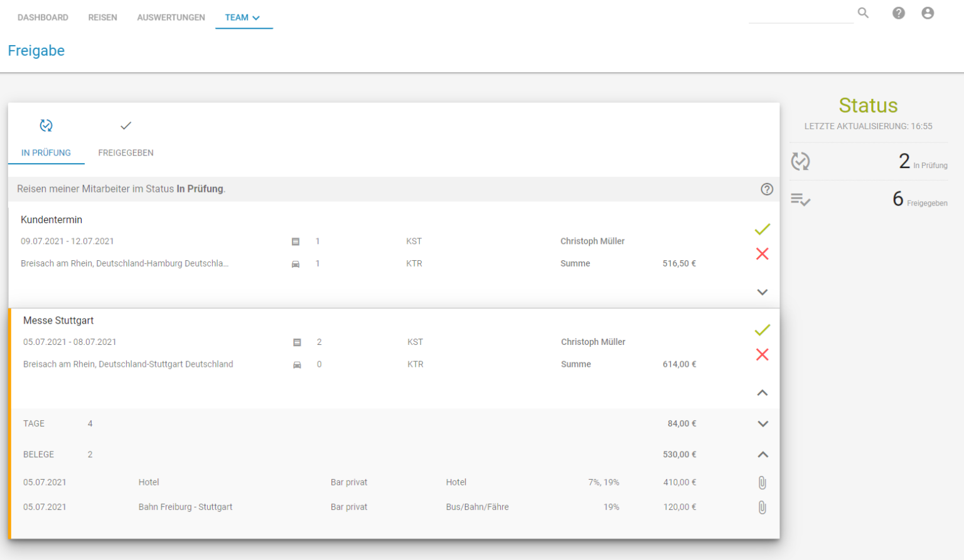
Task: Open AUSWERTUNGEN in navigation
Action: [x=171, y=18]
